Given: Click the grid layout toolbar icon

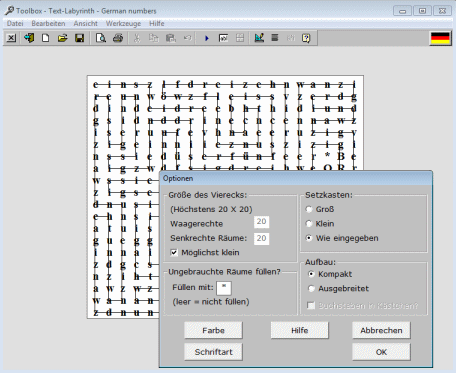Looking at the screenshot, I should 240,38.
